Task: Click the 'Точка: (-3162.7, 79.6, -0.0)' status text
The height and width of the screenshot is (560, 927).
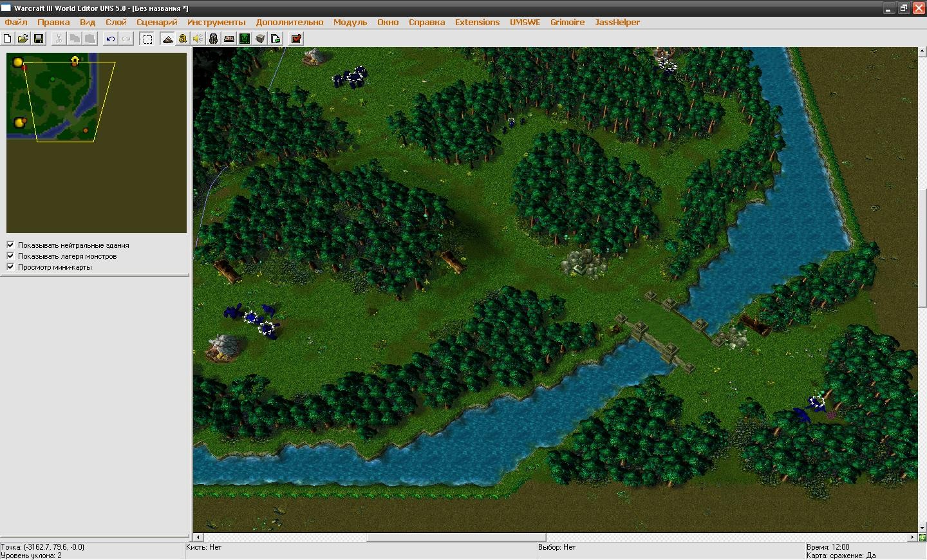Action: (x=42, y=547)
